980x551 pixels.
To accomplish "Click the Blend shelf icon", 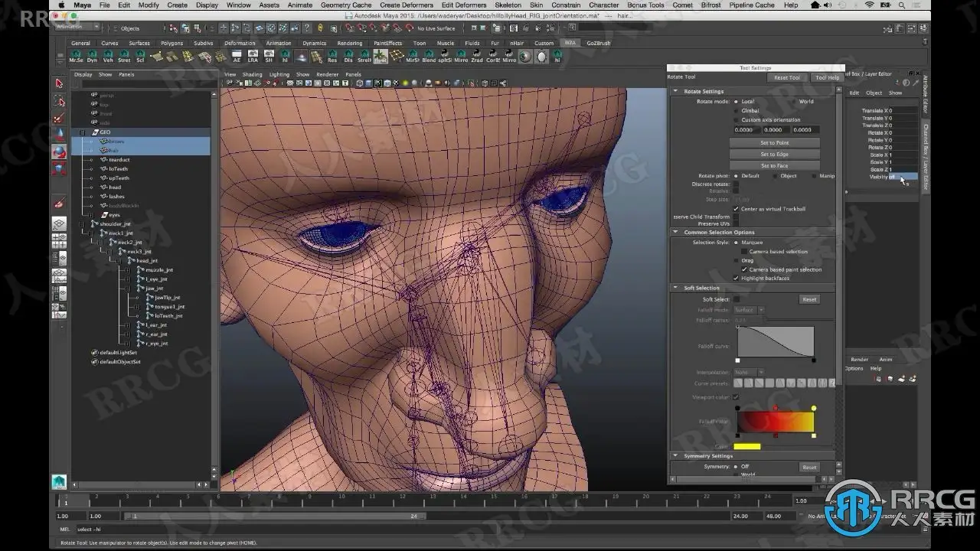I will coord(429,57).
